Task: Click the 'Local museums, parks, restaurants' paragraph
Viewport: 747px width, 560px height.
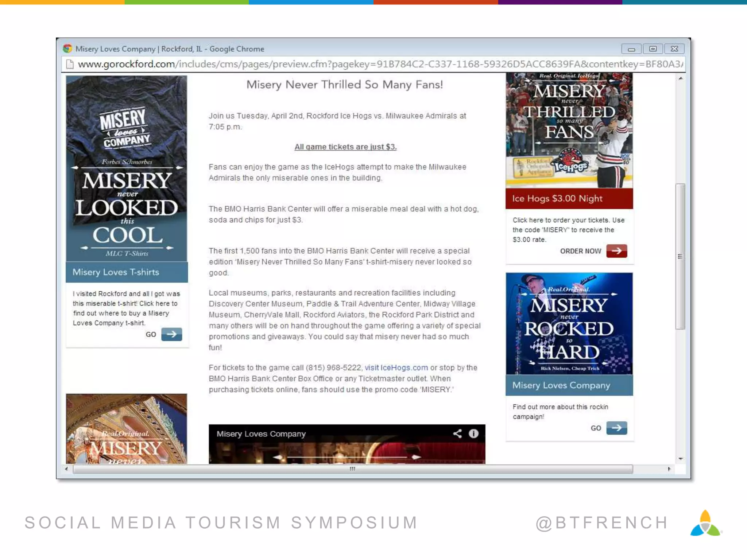Action: pyautogui.click(x=345, y=320)
